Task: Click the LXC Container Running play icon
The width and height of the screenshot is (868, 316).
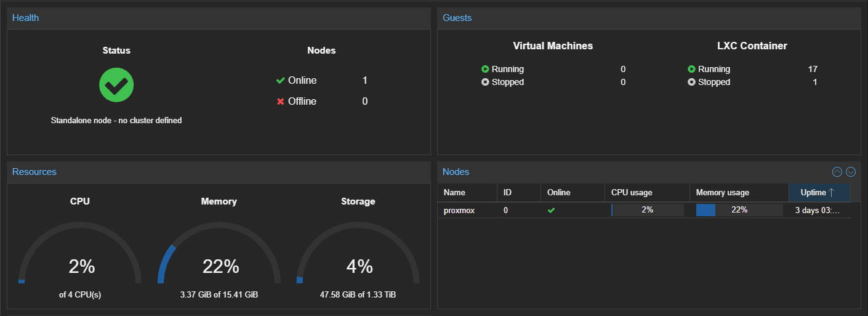Action: (691, 70)
